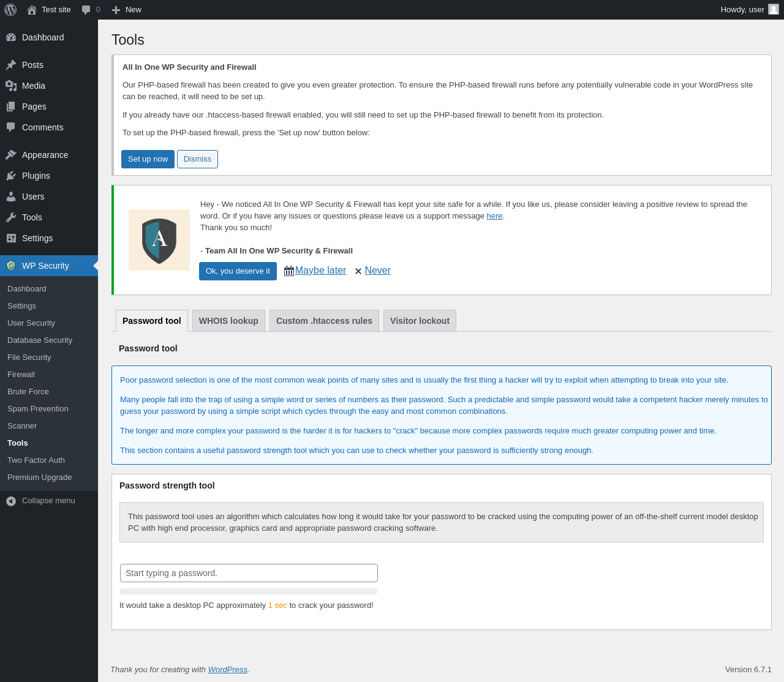The width and height of the screenshot is (784, 682).
Task: Click the Media icon in sidebar
Action: (11, 86)
